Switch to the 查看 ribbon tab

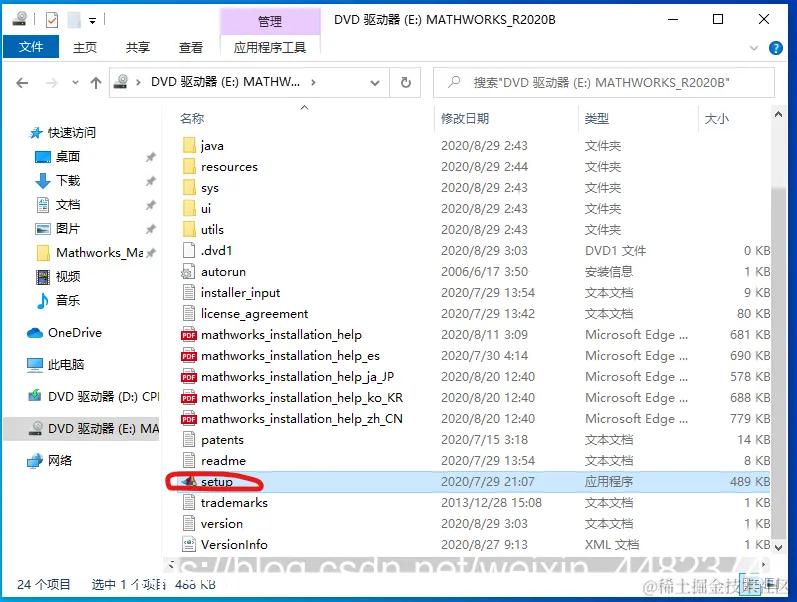click(191, 47)
